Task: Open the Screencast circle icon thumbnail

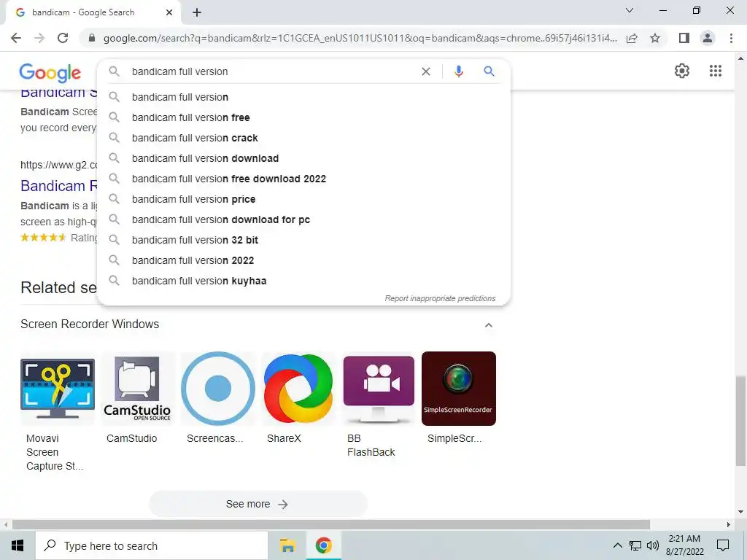Action: 218,389
